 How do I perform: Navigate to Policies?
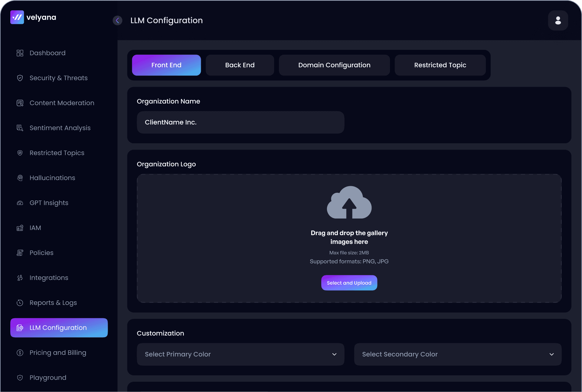point(59,253)
